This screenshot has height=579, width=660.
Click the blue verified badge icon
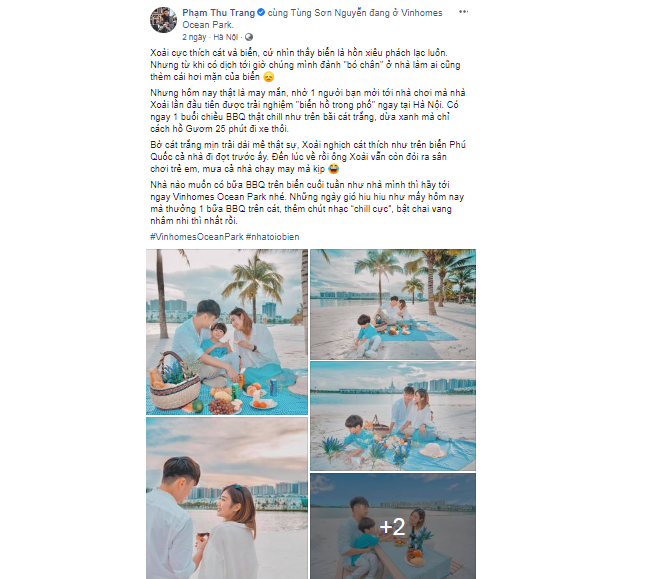point(261,13)
